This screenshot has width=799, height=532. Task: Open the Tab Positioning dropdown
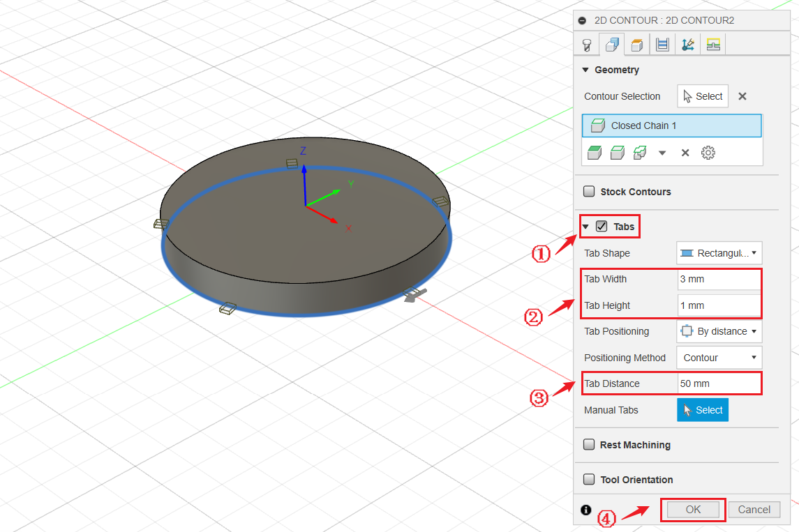point(719,331)
